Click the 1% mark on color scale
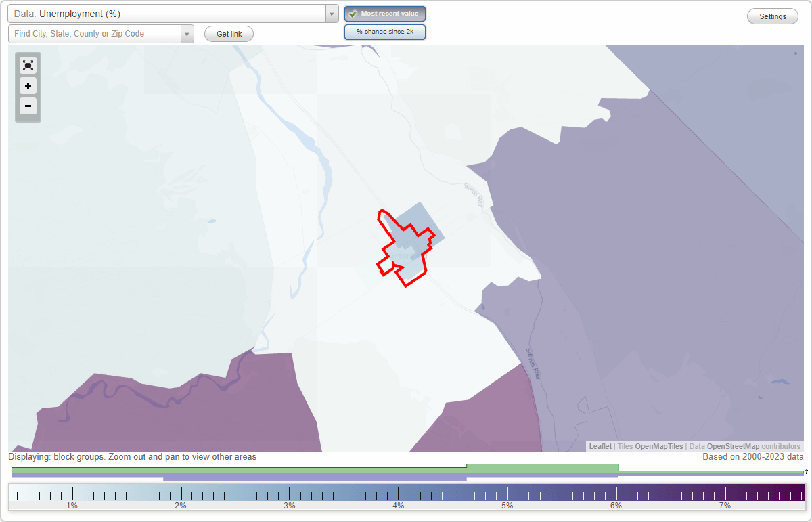This screenshot has height=522, width=812. coord(72,494)
